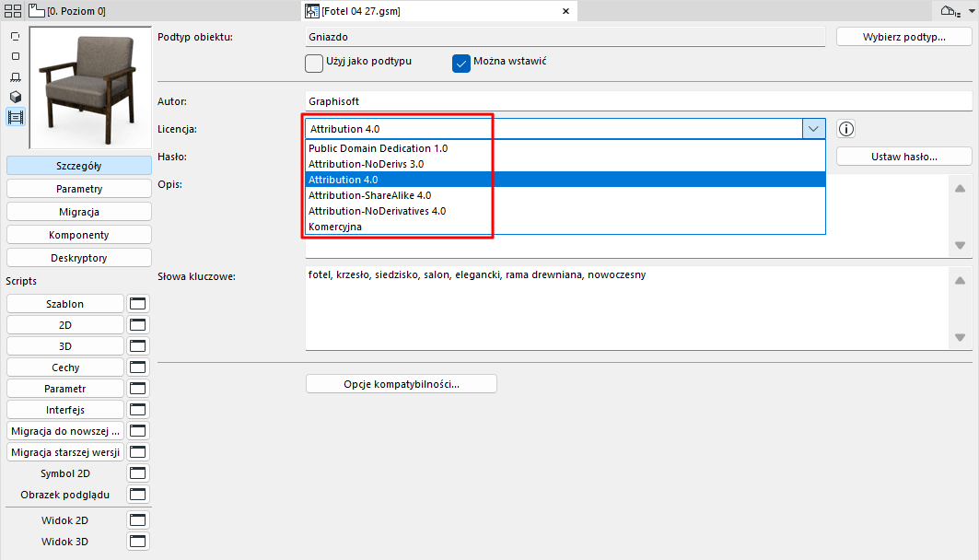Open window icon next to Obrazek podglądu

click(137, 496)
